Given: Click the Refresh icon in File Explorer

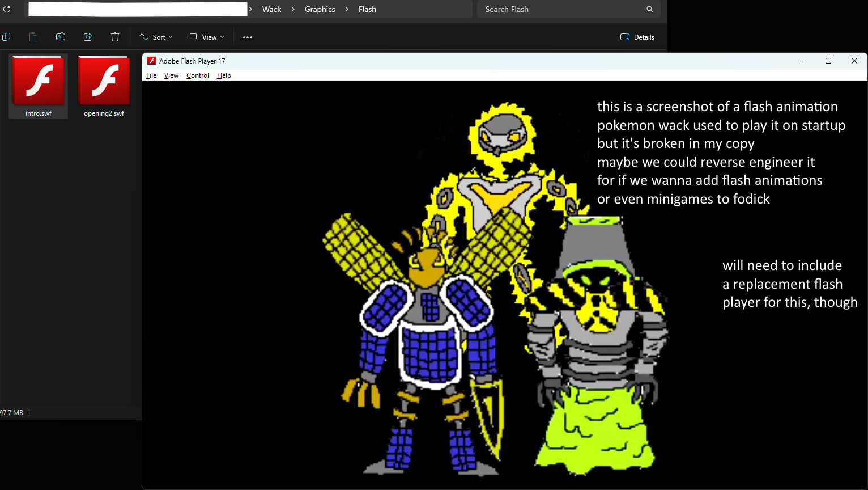Looking at the screenshot, I should 7,9.
